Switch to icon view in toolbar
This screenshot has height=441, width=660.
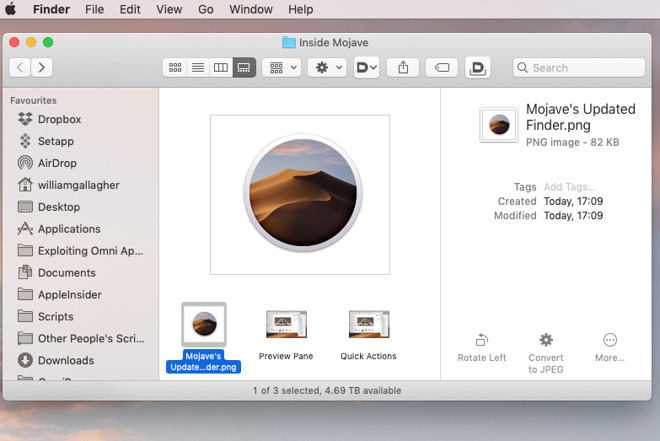tap(175, 67)
